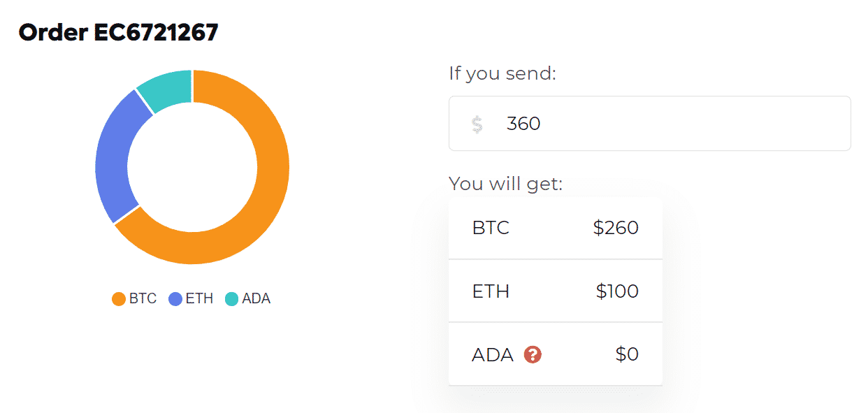Click the send amount field showing 360
Screen dimensions: 868x413
(650, 124)
